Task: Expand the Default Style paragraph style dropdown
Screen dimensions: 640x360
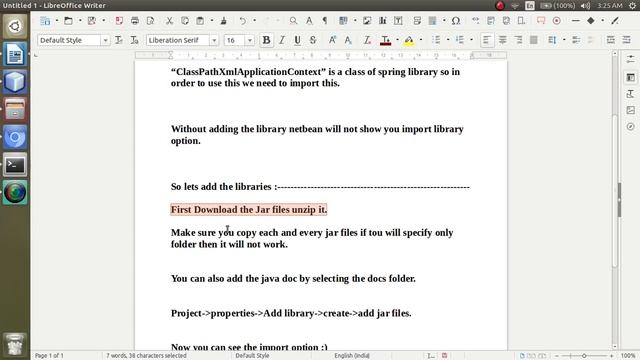Action: (105, 40)
